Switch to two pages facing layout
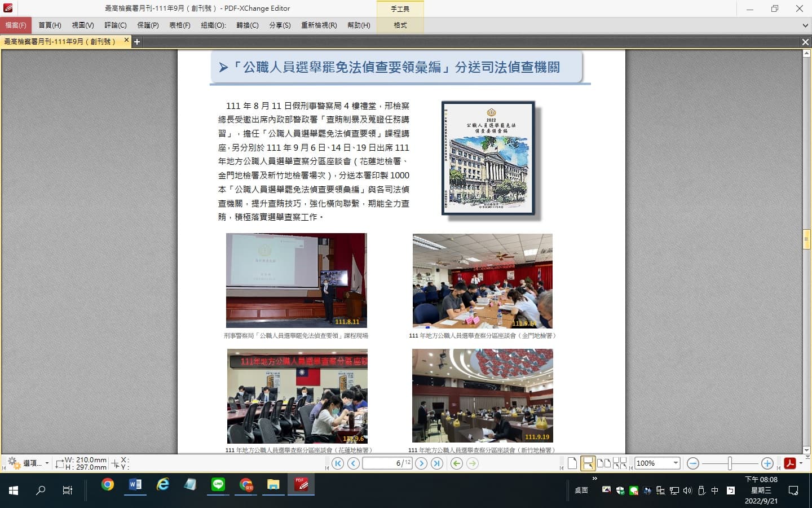 604,463
